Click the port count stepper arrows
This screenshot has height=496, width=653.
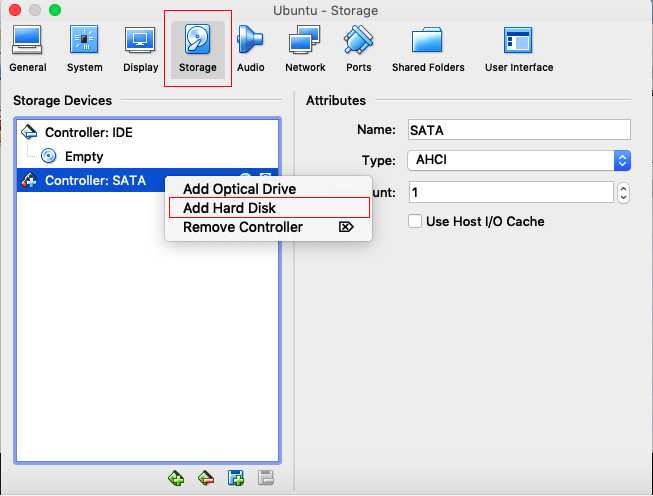point(623,193)
